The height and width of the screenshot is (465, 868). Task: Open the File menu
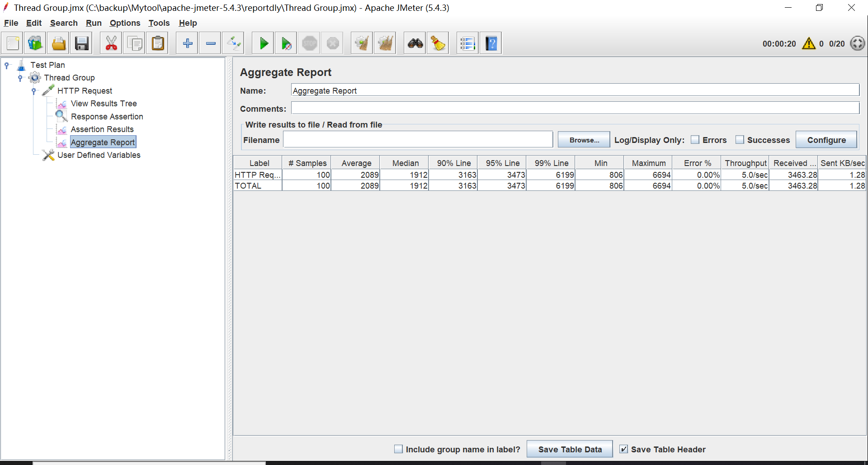click(x=11, y=23)
